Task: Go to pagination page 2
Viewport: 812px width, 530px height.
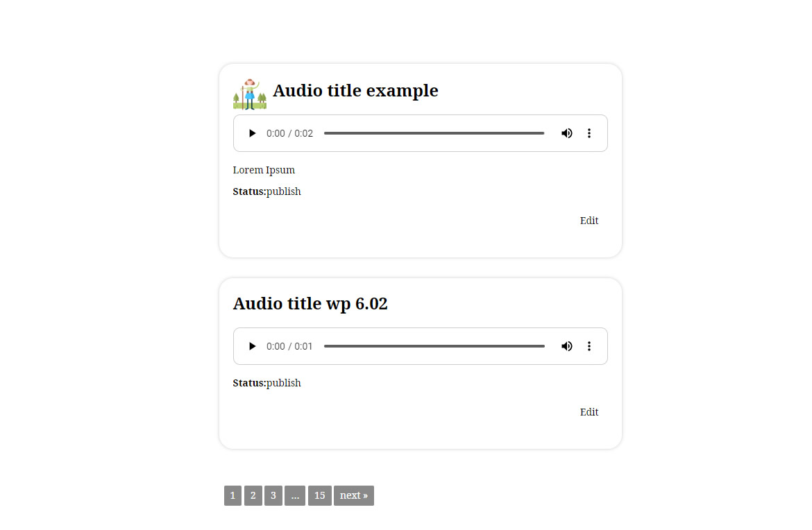Action: (x=253, y=495)
